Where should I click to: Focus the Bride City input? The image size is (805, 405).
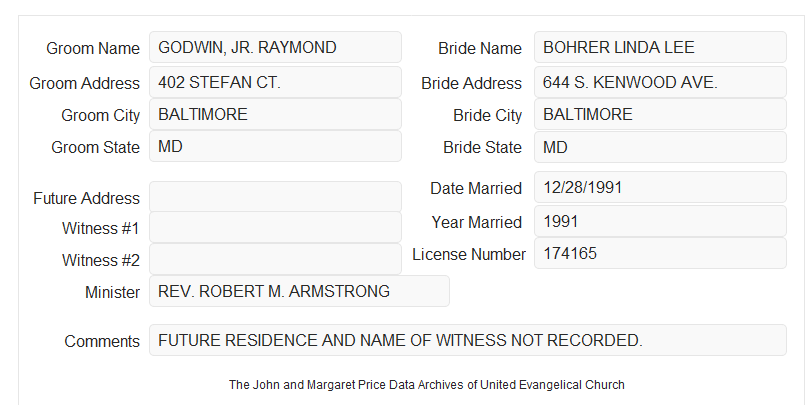pyautogui.click(x=660, y=114)
